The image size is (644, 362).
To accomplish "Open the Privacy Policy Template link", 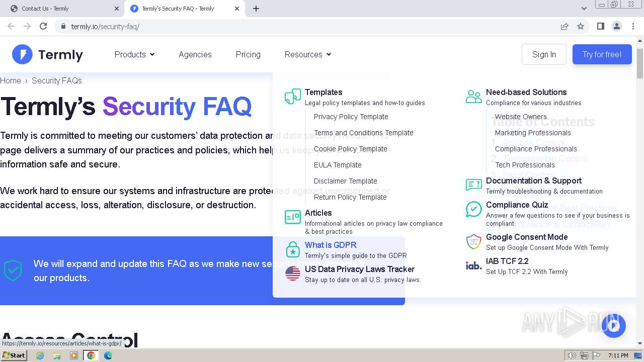I will coord(351,117).
